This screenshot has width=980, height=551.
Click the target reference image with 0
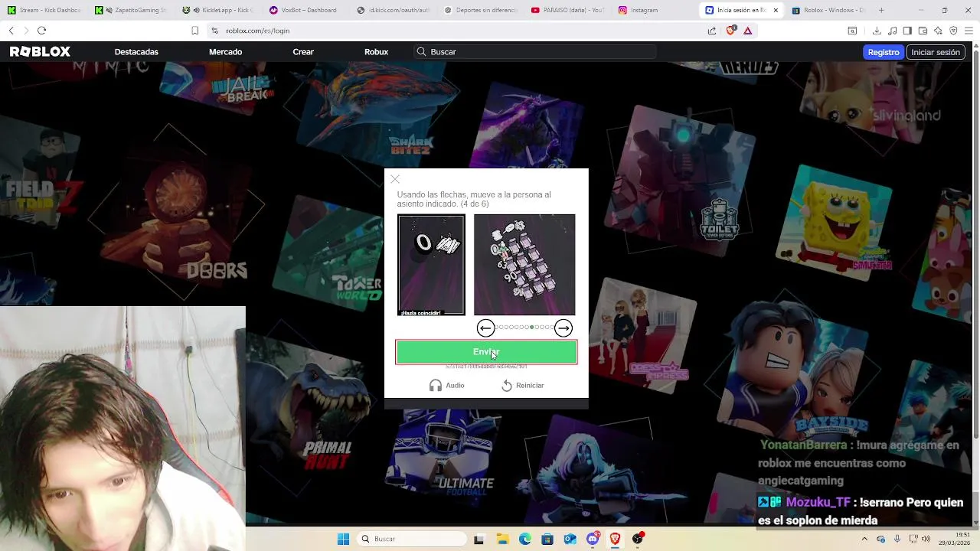(x=431, y=265)
